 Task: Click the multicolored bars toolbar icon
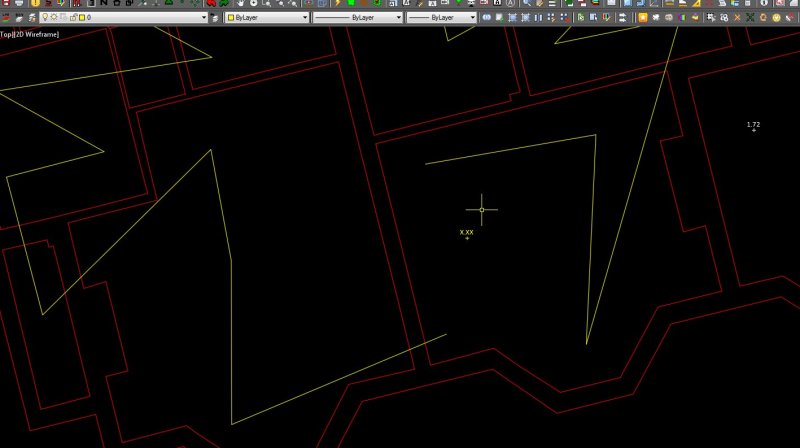coord(682,17)
